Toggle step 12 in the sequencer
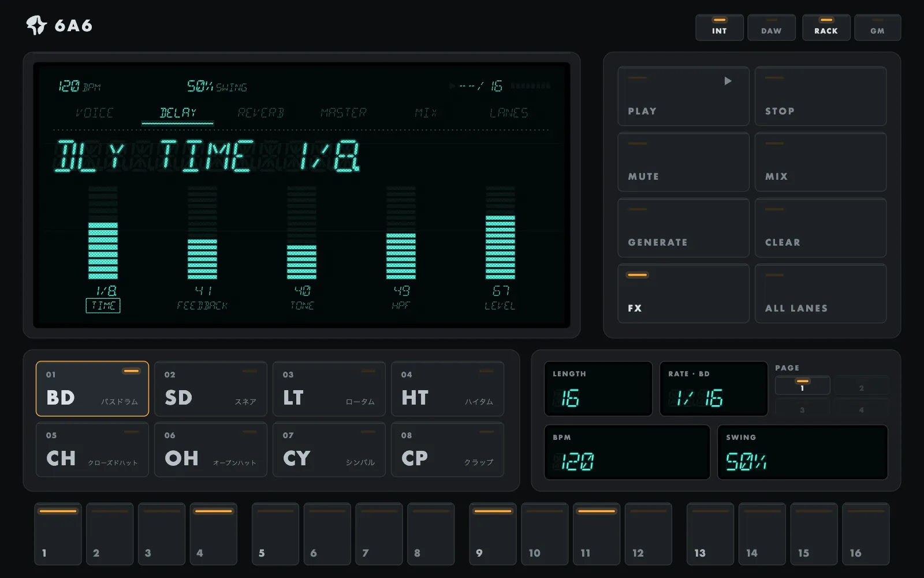Image resolution: width=924 pixels, height=578 pixels. coord(649,534)
